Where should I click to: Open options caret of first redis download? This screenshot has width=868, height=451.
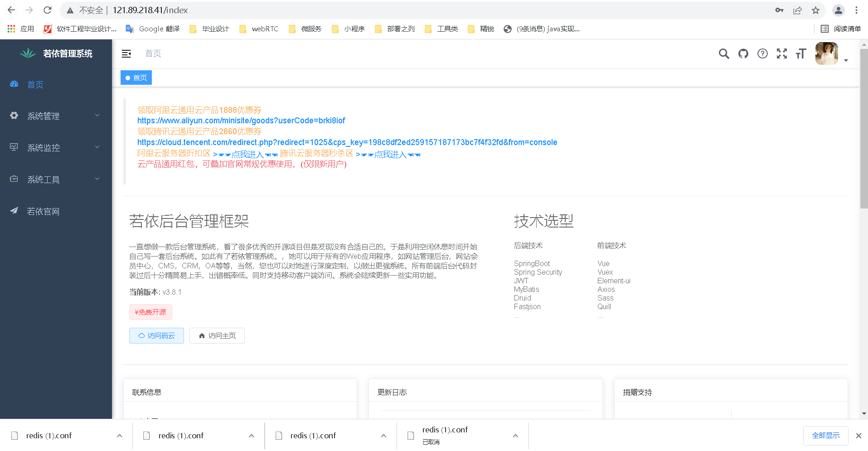point(119,436)
